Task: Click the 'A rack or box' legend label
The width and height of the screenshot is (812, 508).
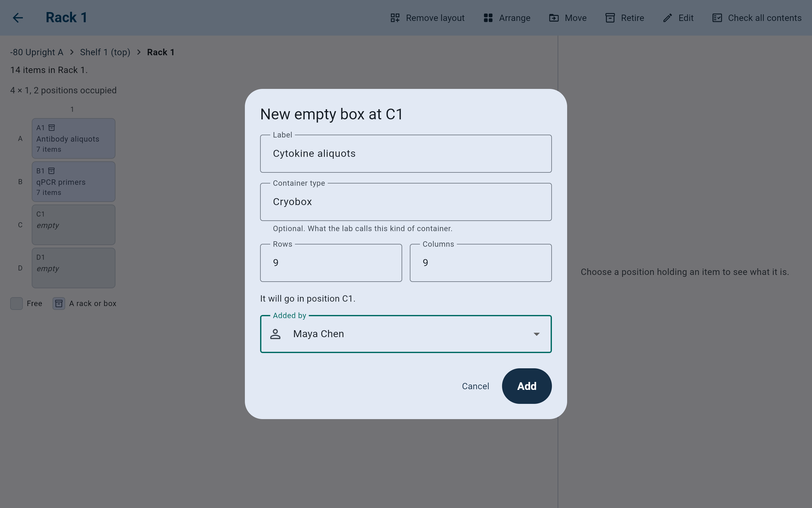Action: [x=93, y=304]
